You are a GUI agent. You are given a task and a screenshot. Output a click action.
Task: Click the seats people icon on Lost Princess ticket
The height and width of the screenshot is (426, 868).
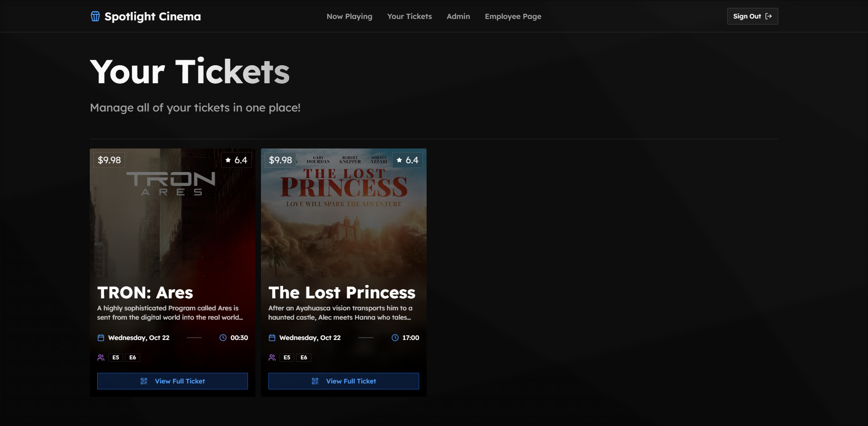(272, 358)
